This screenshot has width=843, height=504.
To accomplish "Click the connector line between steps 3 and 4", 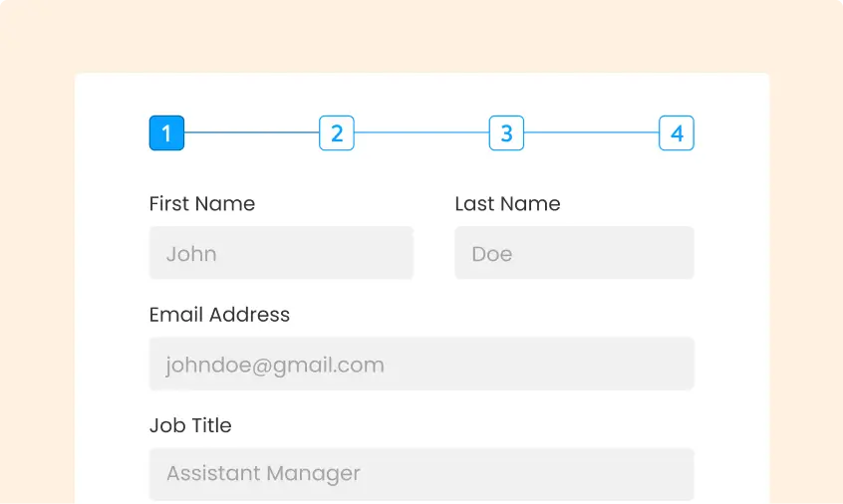I will click(x=592, y=132).
